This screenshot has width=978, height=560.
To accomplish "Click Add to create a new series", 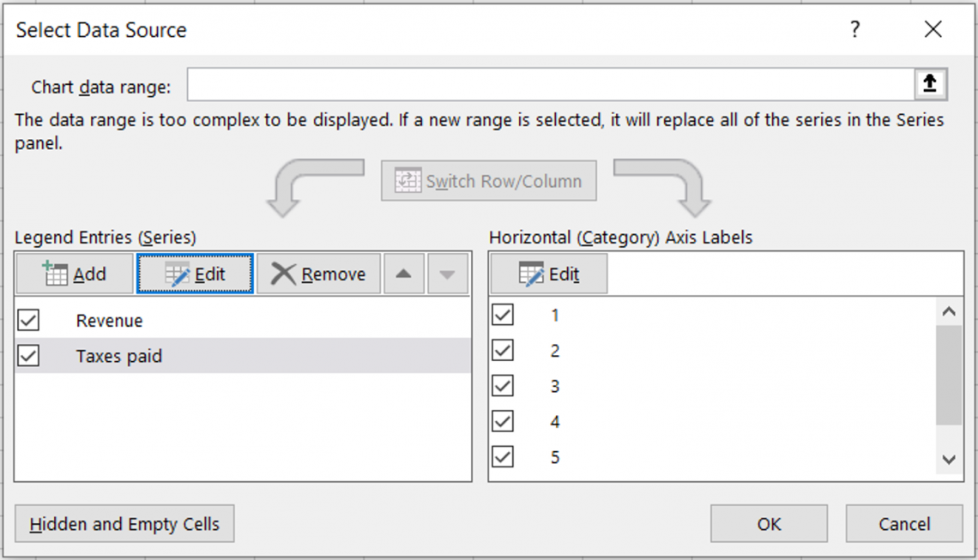I will point(75,274).
